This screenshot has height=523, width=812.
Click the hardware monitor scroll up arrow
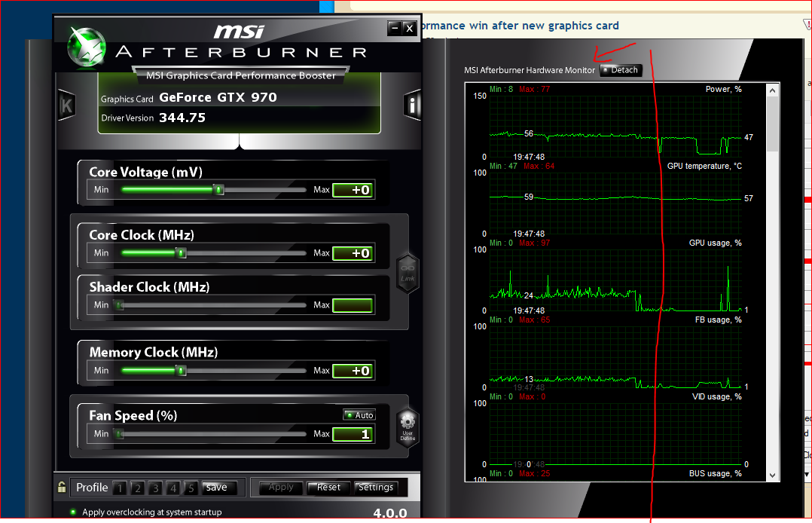pyautogui.click(x=772, y=90)
